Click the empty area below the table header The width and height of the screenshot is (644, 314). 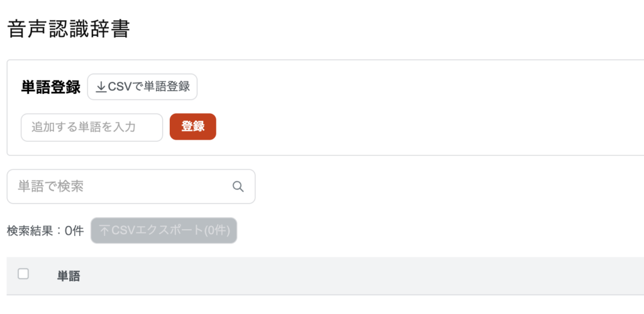click(314, 305)
